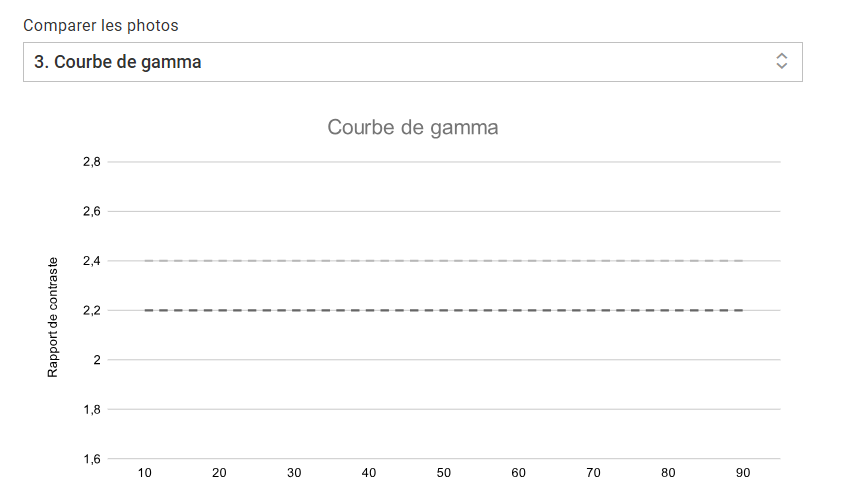Viewport: 851px width, 491px height.
Task: Click the 80 x-axis tick label
Action: (668, 473)
